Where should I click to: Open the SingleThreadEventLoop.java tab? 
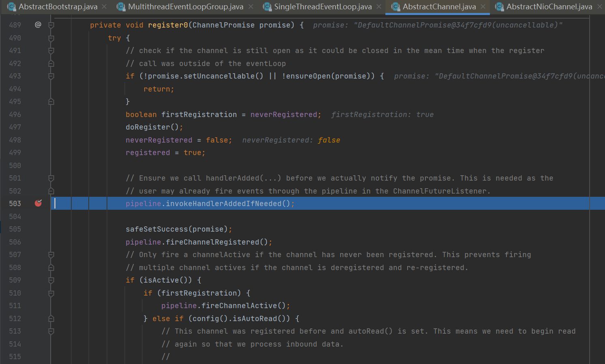tap(323, 6)
